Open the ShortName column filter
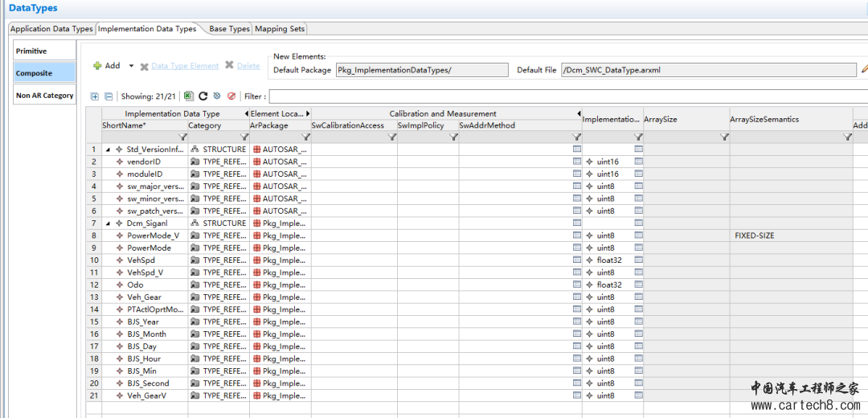Image resolution: width=868 pixels, height=418 pixels. [182, 137]
